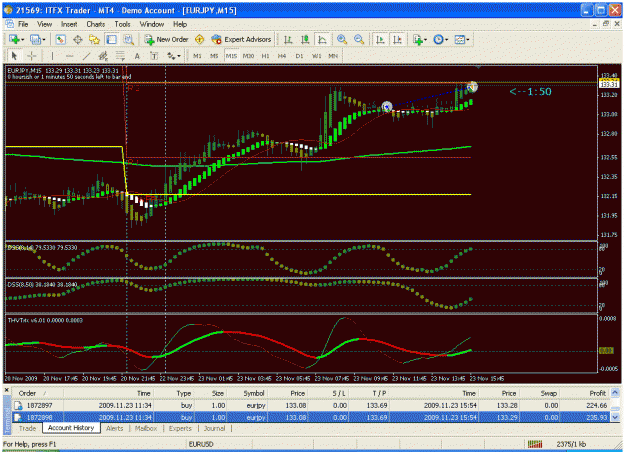
Task: Switch timeframe to D1
Action: [x=299, y=56]
